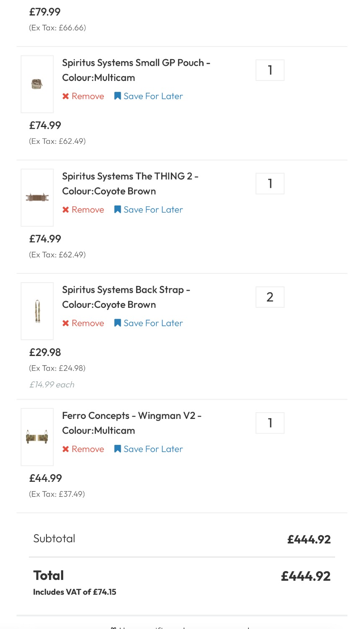364x629 pixels.
Task: Open The THING 2 product thumbnail
Action: [37, 198]
